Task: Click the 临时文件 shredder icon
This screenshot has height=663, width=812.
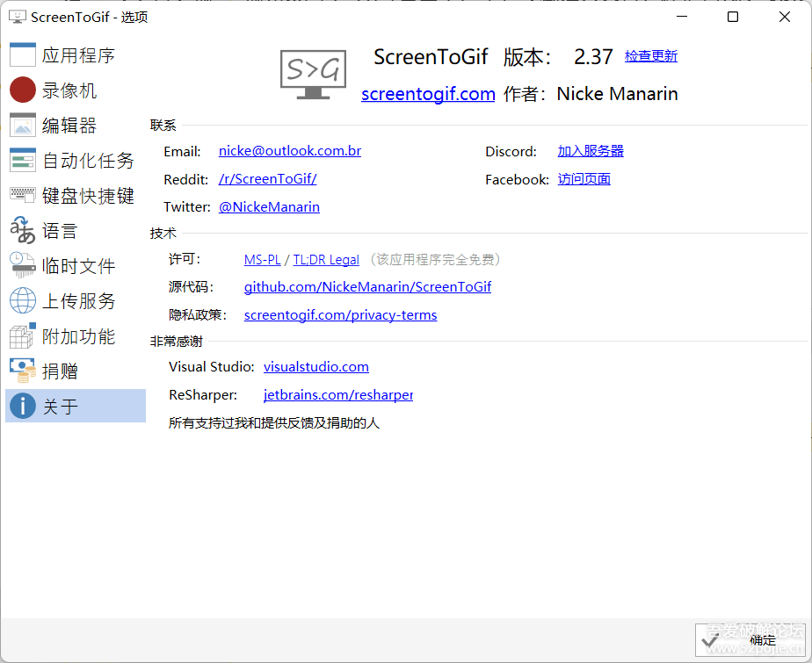Action: (23, 265)
